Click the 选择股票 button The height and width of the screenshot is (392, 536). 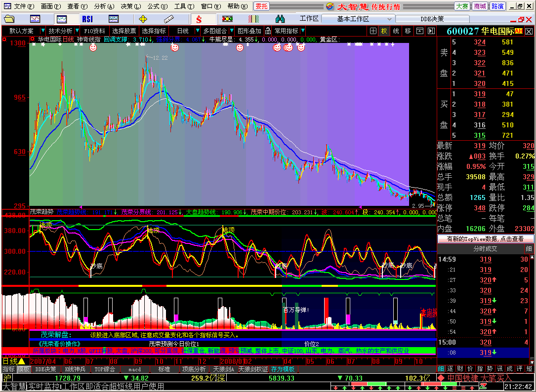tap(124, 31)
